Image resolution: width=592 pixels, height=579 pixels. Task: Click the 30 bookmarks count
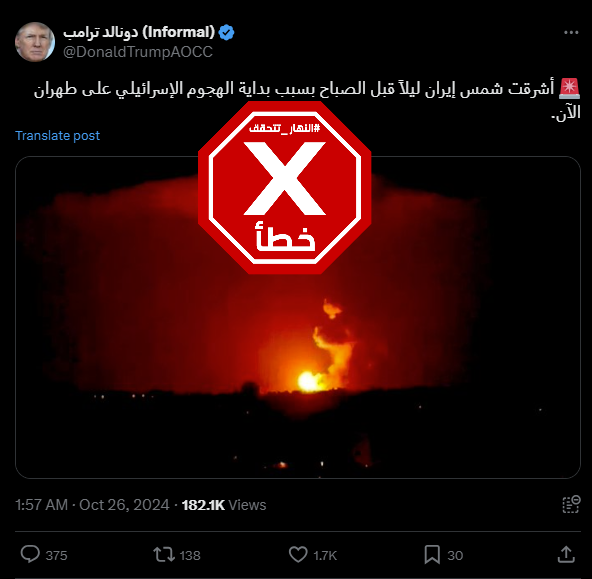(x=455, y=556)
